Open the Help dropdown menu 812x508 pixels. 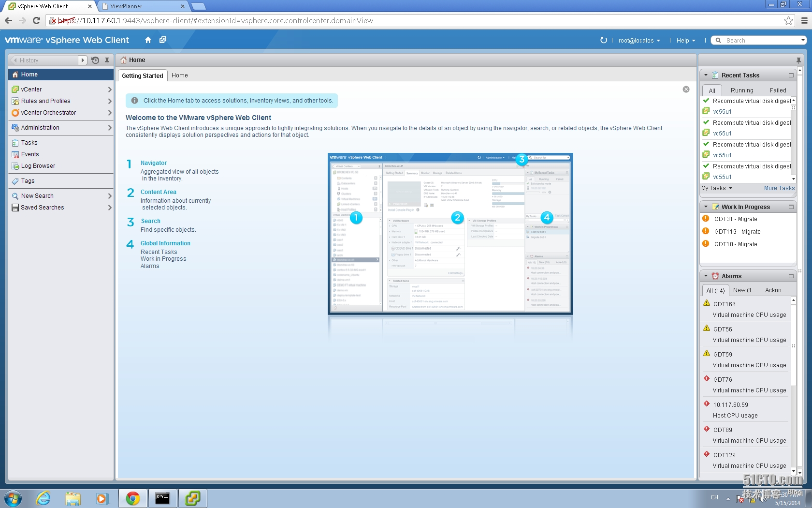click(x=686, y=41)
